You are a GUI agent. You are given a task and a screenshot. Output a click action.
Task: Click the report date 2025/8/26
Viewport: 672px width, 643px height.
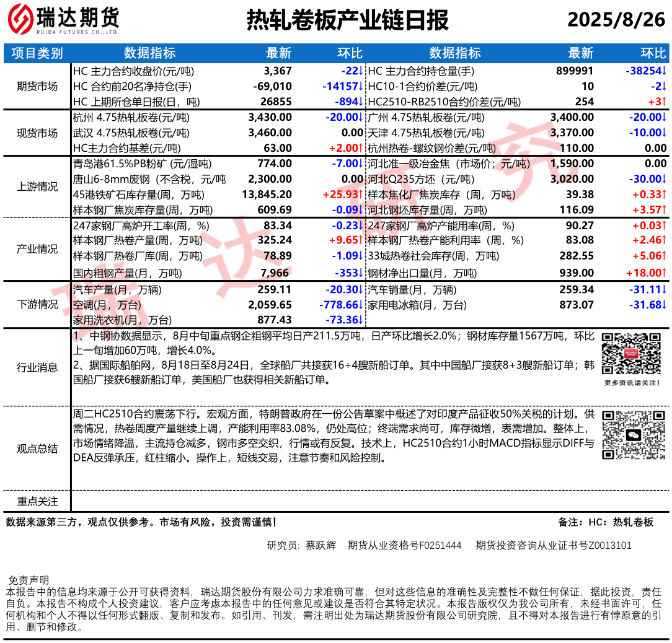[616, 20]
